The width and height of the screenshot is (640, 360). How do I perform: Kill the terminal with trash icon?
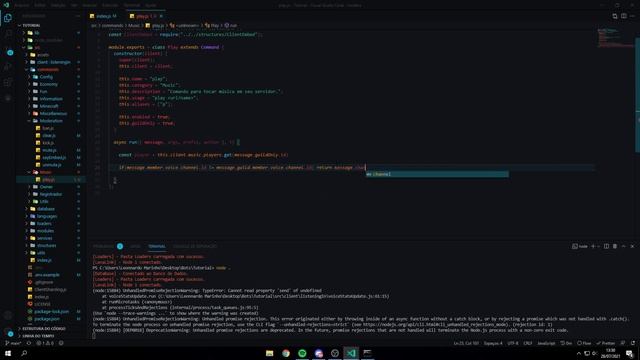(615, 246)
